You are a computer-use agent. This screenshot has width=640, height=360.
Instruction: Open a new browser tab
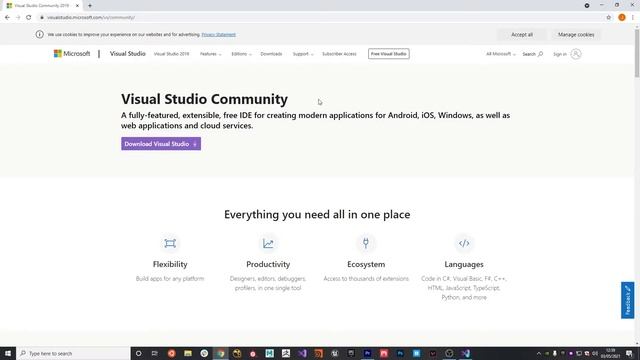[90, 6]
